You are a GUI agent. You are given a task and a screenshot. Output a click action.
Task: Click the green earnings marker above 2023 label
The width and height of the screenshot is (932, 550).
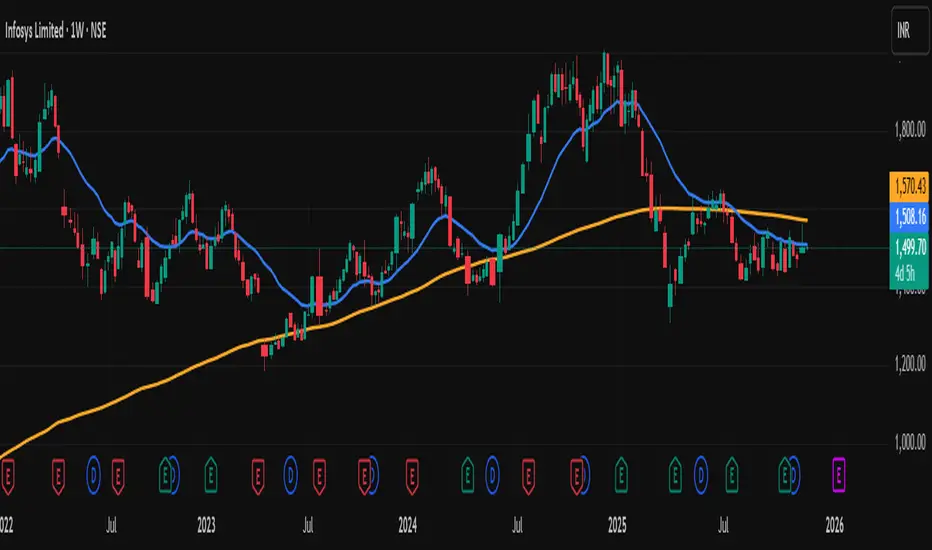click(211, 468)
